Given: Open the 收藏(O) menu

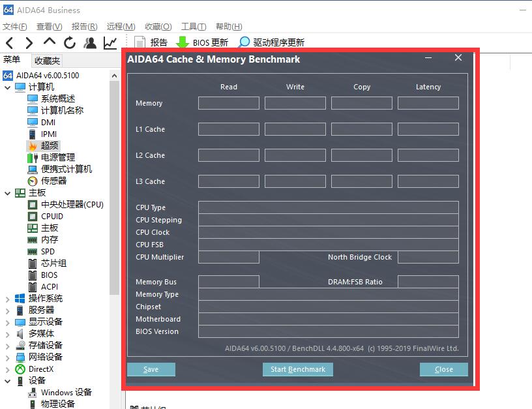Looking at the screenshot, I should [158, 27].
